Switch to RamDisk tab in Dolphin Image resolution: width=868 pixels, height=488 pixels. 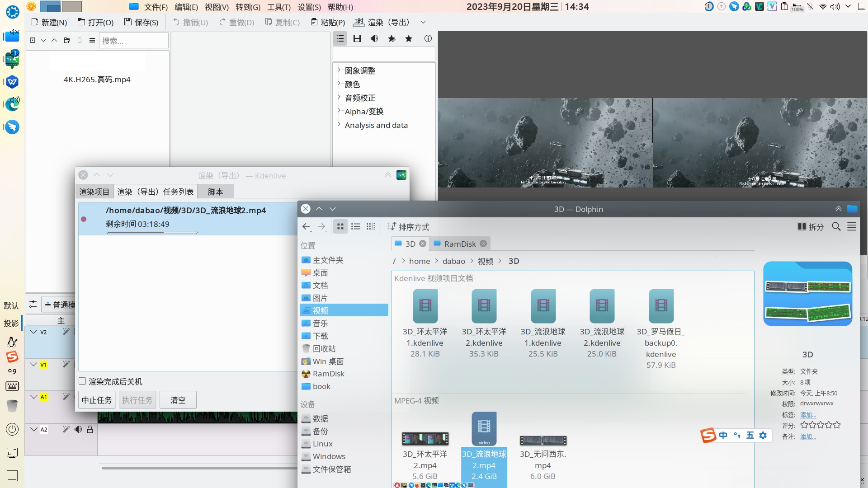point(460,244)
